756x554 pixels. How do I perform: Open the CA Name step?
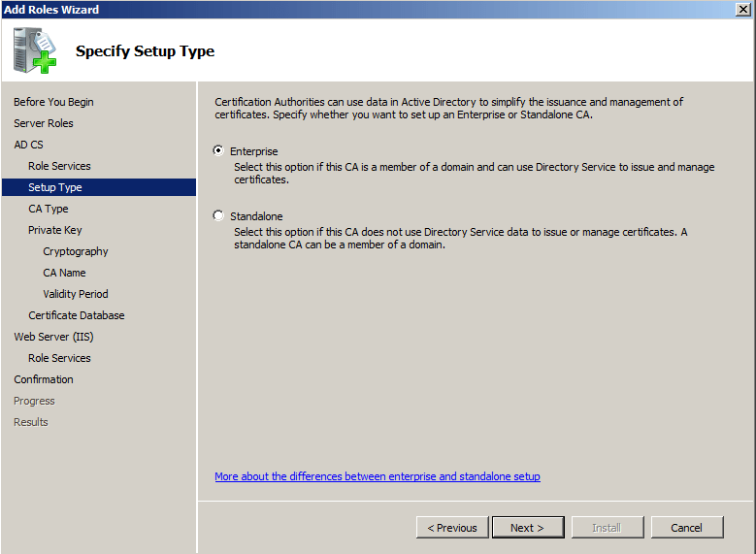pyautogui.click(x=64, y=273)
